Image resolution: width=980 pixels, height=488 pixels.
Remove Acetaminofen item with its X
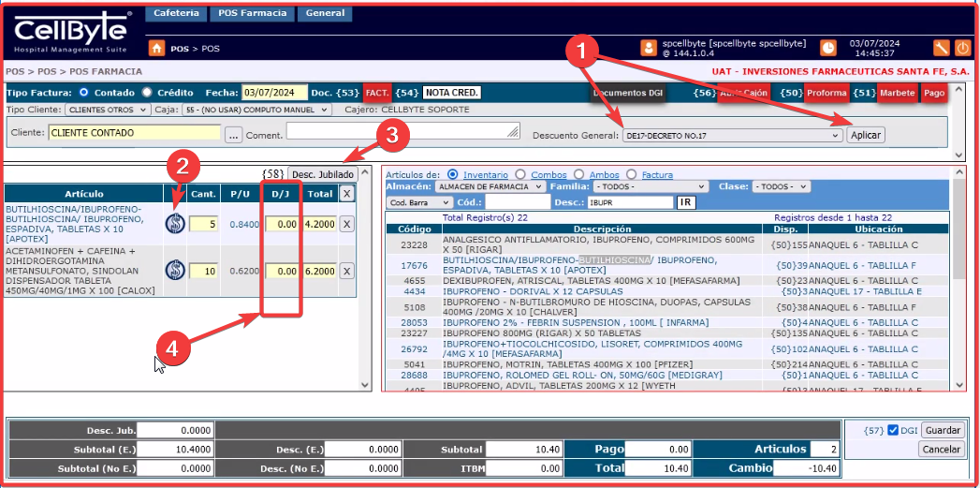[x=347, y=271]
